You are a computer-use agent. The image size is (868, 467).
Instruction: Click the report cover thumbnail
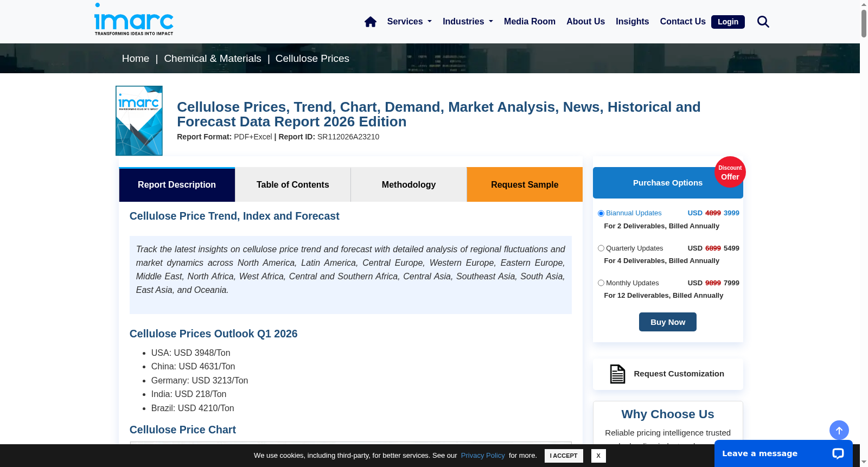tap(139, 120)
